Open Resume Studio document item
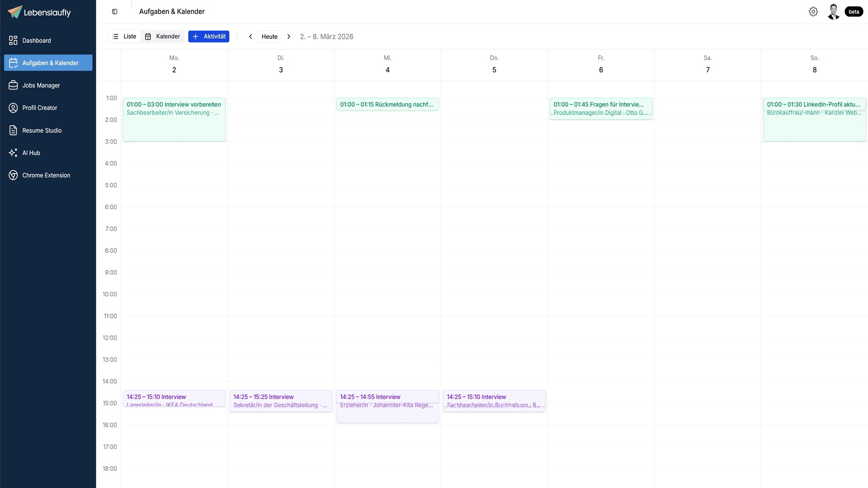 click(x=42, y=131)
